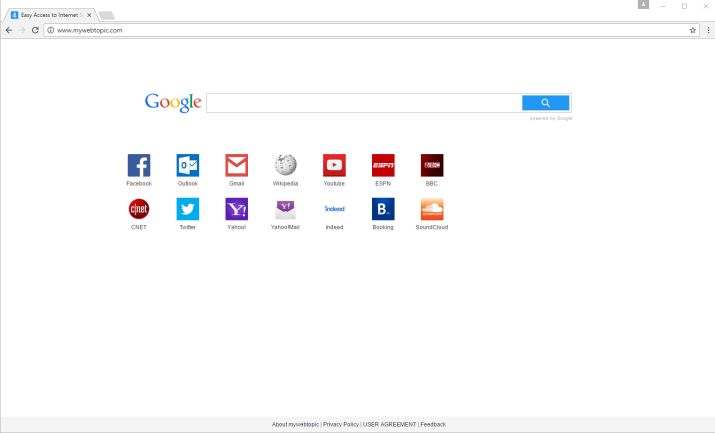The width and height of the screenshot is (715, 433).
Task: Click the Gmail text label
Action: (237, 183)
